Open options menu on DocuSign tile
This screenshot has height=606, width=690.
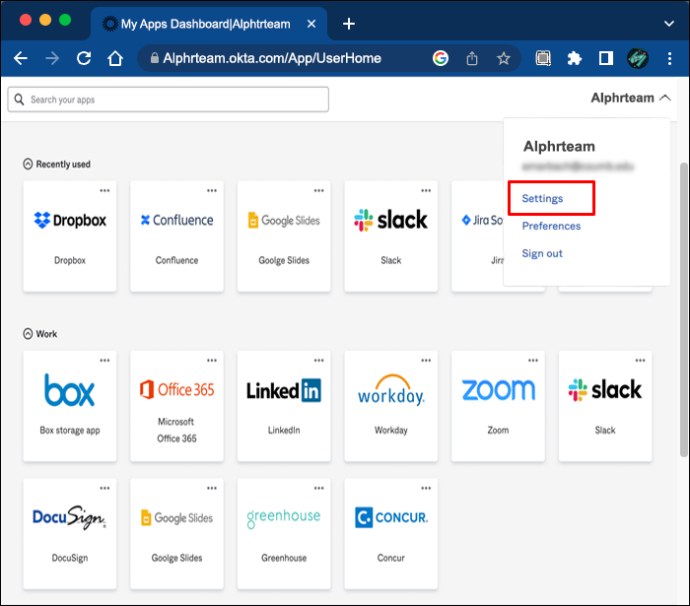tap(105, 488)
